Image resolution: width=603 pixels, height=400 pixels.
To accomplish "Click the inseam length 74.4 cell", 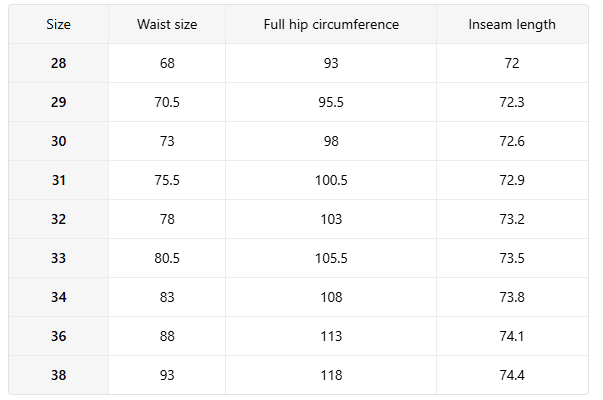I will pos(512,375).
